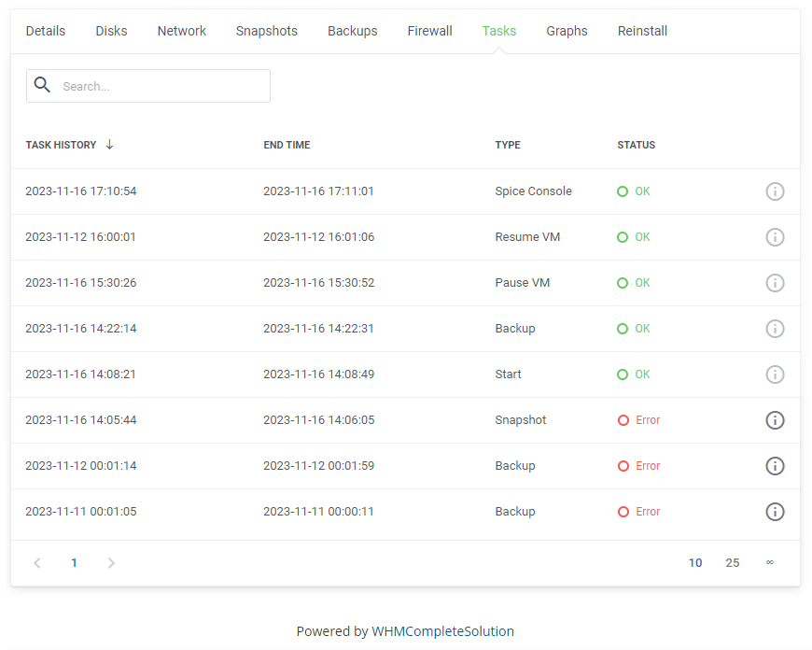Image resolution: width=812 pixels, height=650 pixels.
Task: Open the WHMCompleteSolution link
Action: (442, 630)
